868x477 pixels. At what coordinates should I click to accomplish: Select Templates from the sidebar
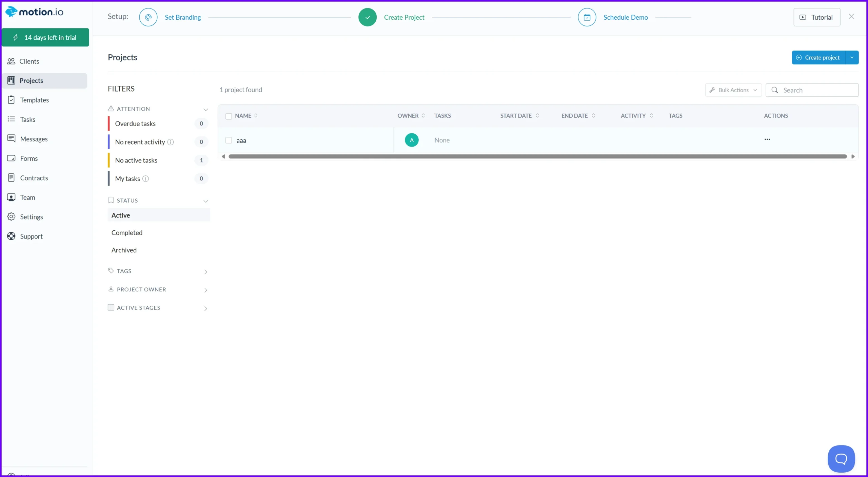click(x=35, y=100)
